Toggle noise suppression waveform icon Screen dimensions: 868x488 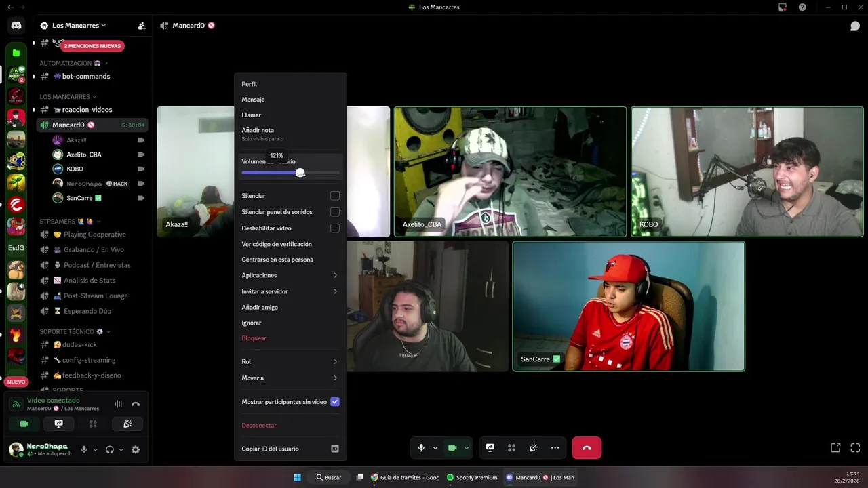click(119, 404)
